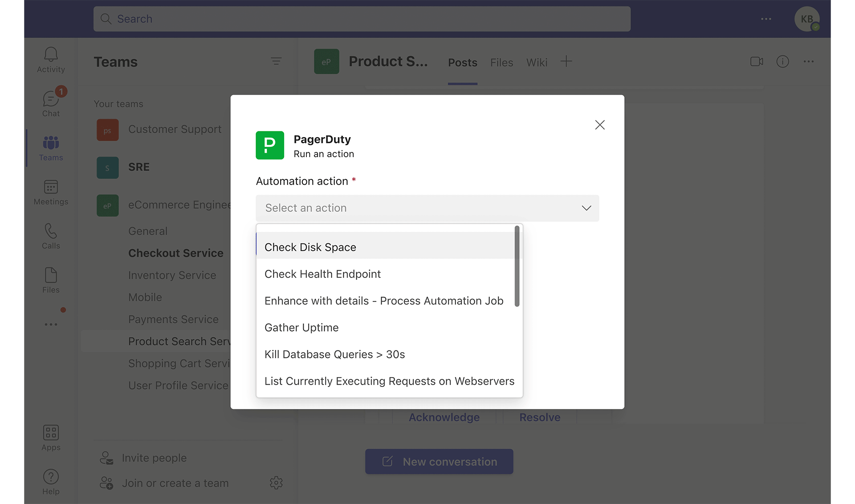Image resolution: width=855 pixels, height=504 pixels.
Task: Open the Select an action dropdown
Action: (x=427, y=208)
